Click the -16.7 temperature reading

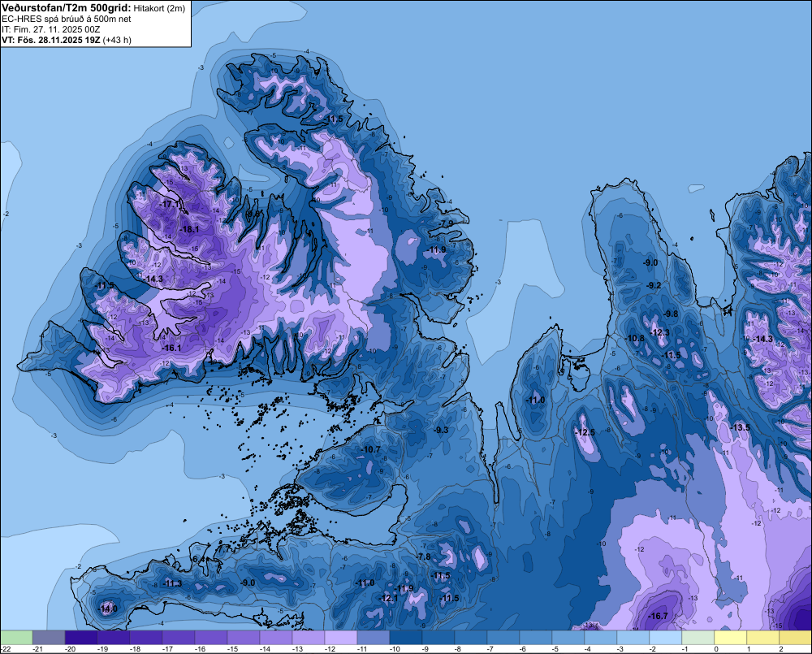[659, 616]
